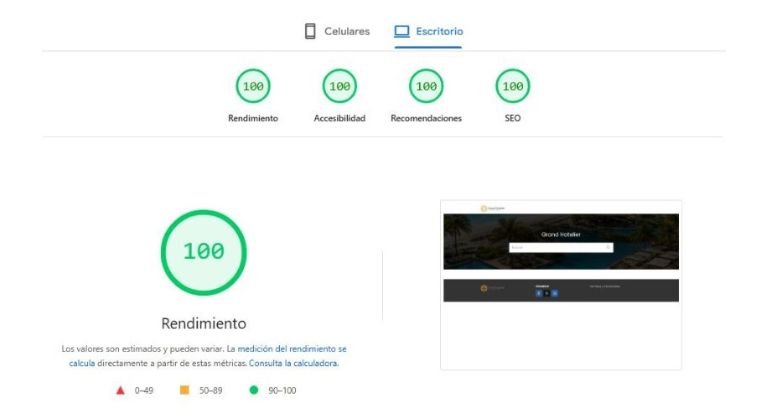Click the Accesibilidad label under its gauge
768x419 pixels.
[x=339, y=118]
